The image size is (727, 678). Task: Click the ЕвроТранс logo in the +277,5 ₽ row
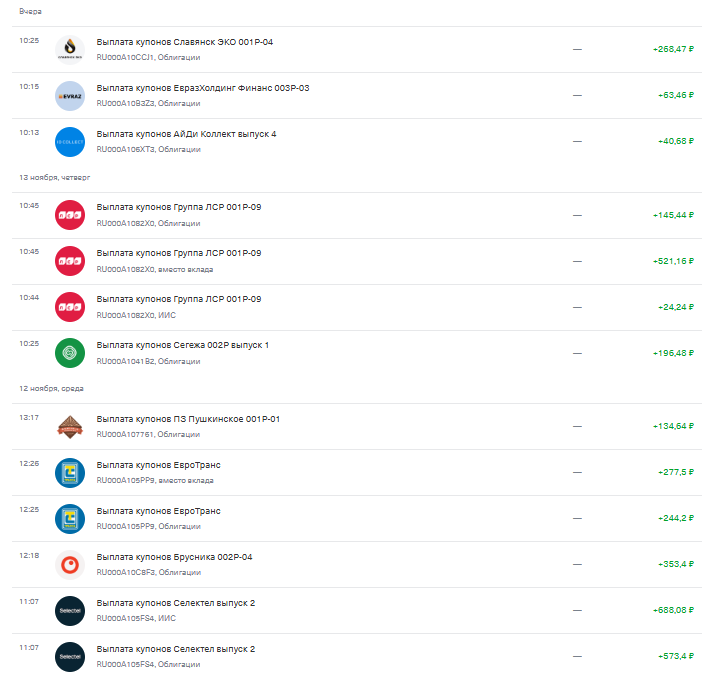(x=70, y=473)
